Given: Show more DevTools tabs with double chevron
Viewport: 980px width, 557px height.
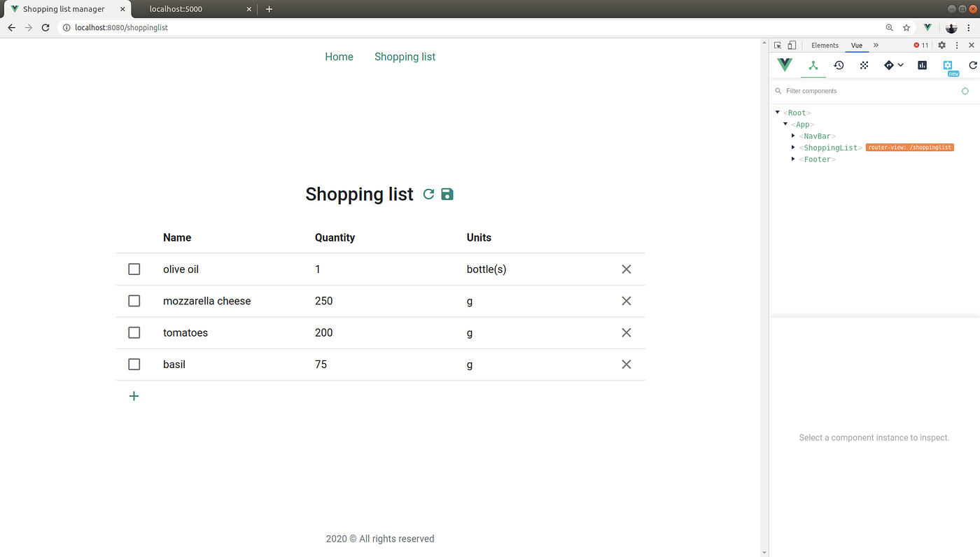Looking at the screenshot, I should coord(876,45).
